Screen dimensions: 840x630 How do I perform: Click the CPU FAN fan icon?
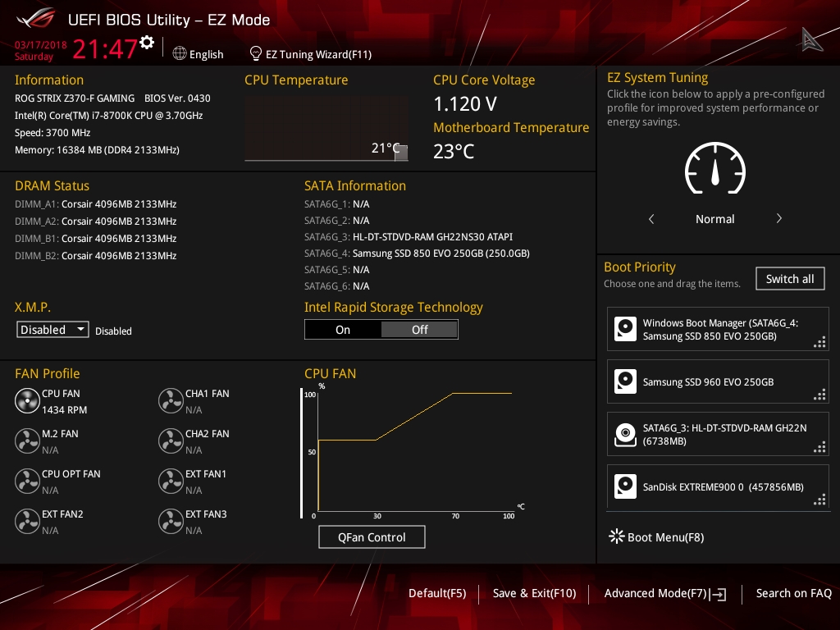27,400
